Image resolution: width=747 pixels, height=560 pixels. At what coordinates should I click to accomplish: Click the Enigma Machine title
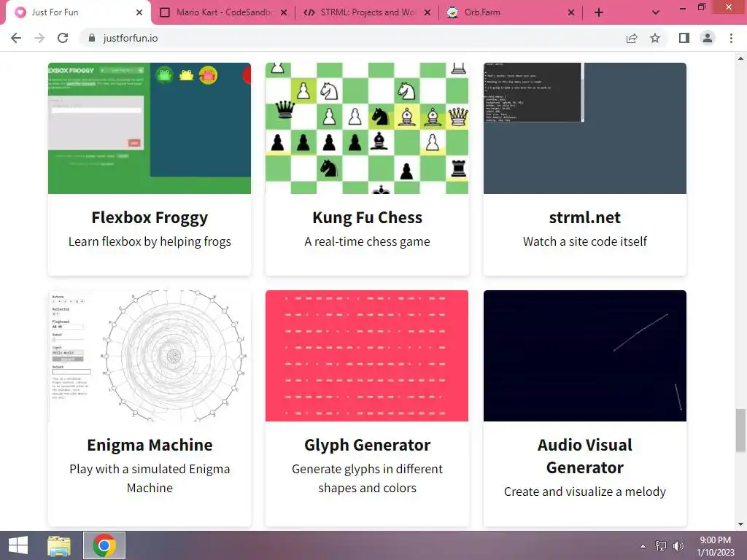[x=150, y=445]
